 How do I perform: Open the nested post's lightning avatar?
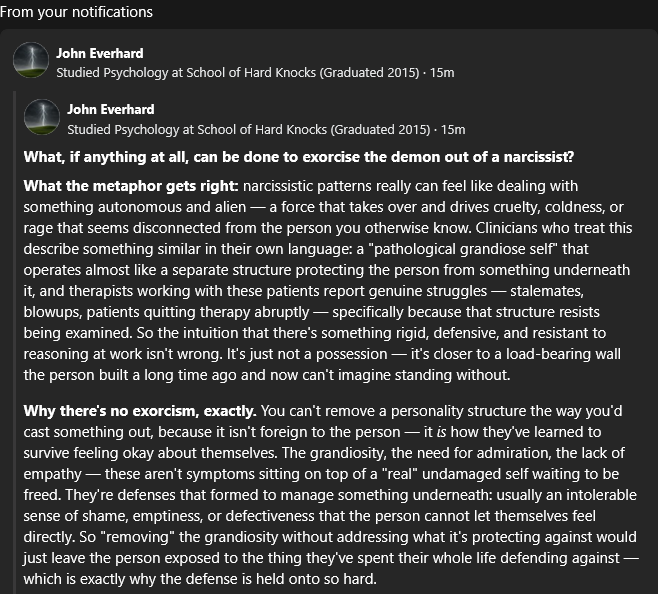pyautogui.click(x=42, y=117)
